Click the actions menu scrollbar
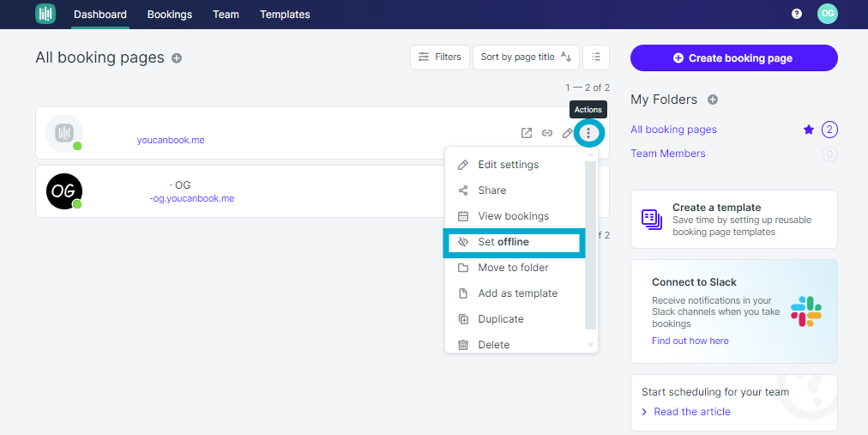Viewport: 868px width, 435px height. pyautogui.click(x=590, y=245)
